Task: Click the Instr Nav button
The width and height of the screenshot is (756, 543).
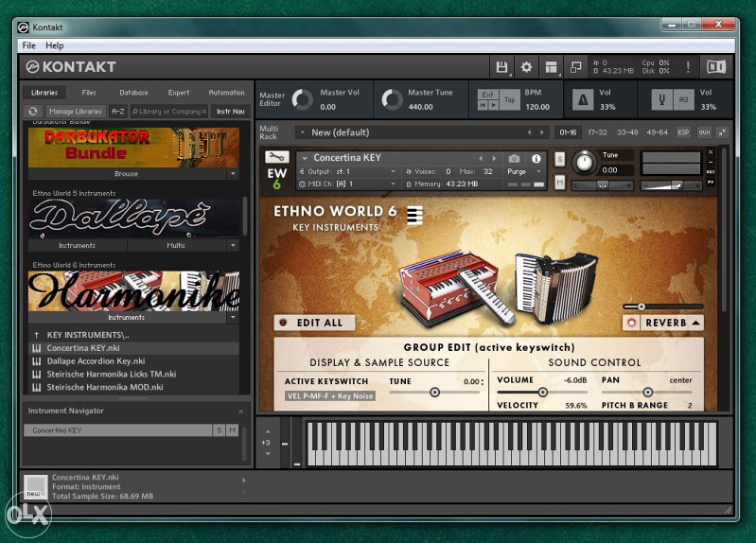Action: [231, 112]
